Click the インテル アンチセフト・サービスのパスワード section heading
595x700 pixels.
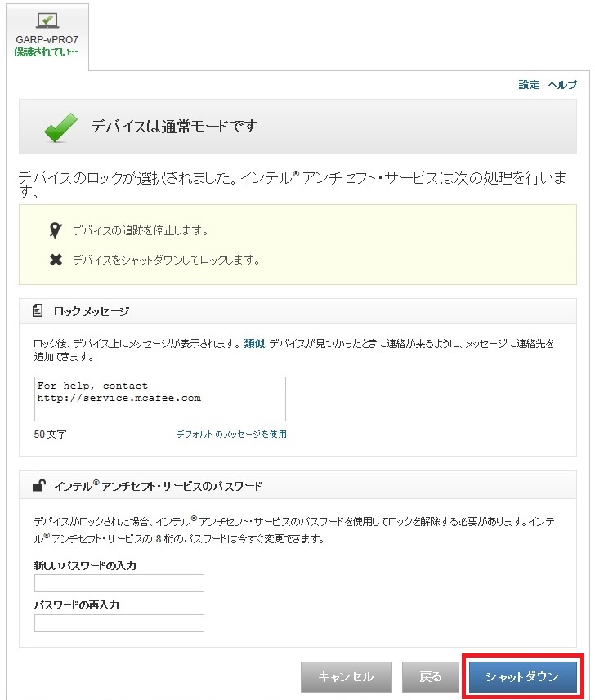(159, 485)
